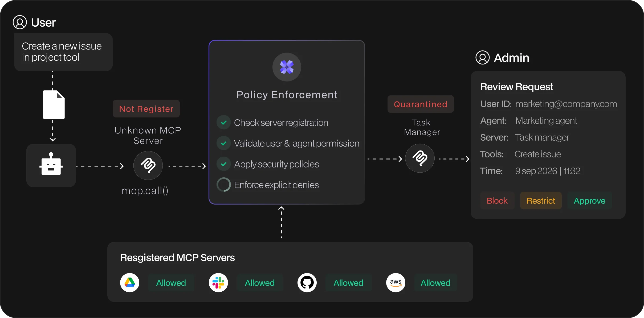
Task: Click the 'Check server registration' text
Action: coord(281,123)
